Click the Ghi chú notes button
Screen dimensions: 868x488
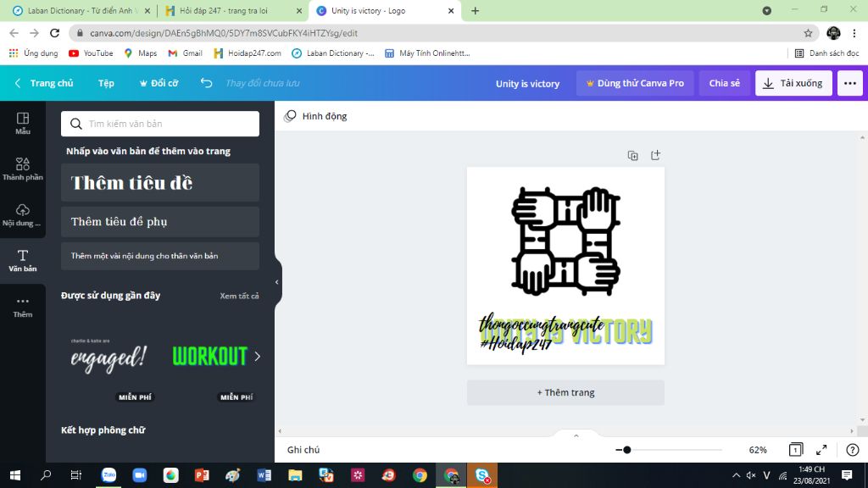303,450
